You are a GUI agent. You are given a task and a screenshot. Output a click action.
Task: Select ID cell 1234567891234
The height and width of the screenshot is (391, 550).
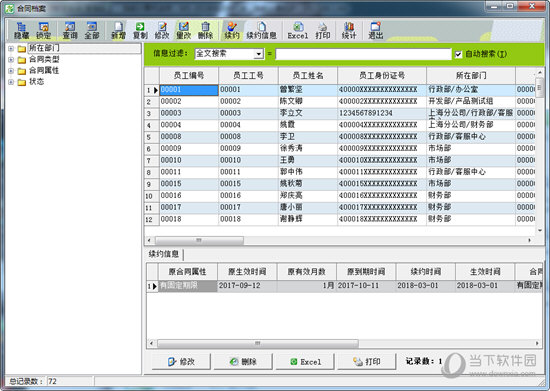[x=382, y=113]
